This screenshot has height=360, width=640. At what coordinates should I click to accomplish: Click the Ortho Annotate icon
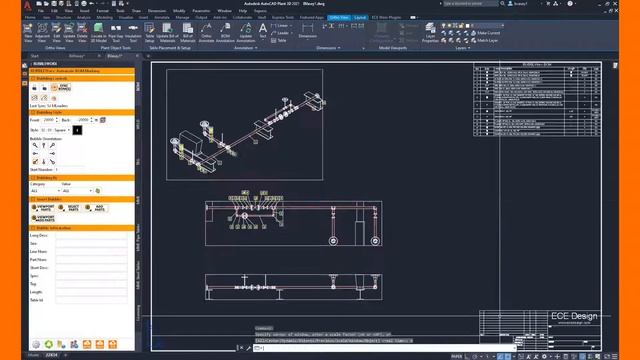[206, 33]
